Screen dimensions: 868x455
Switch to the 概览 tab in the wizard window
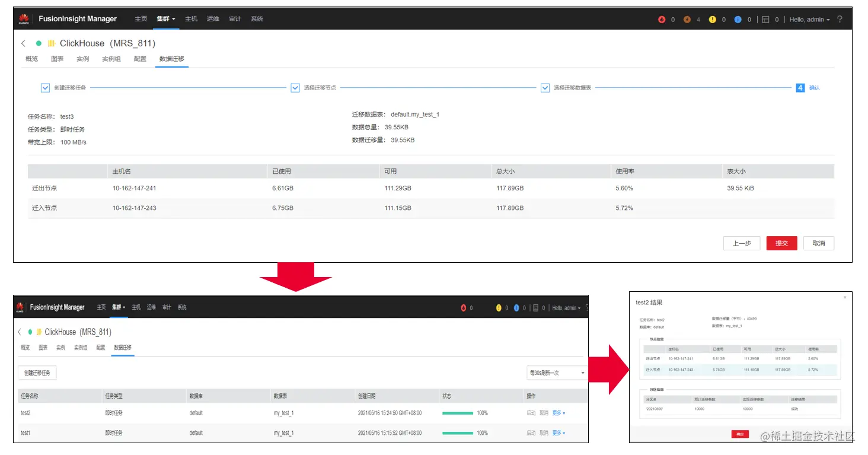pos(31,59)
